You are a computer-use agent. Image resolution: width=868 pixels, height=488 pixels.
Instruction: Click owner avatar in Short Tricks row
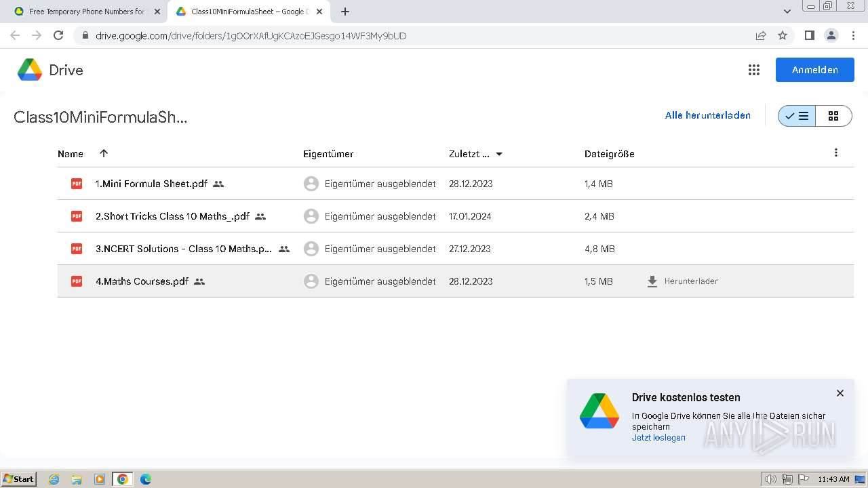pyautogui.click(x=311, y=216)
